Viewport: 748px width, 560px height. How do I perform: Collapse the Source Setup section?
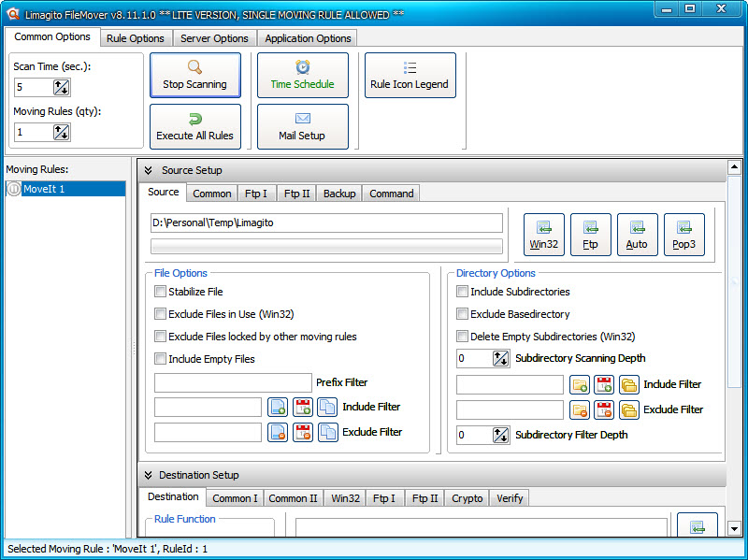coord(149,171)
